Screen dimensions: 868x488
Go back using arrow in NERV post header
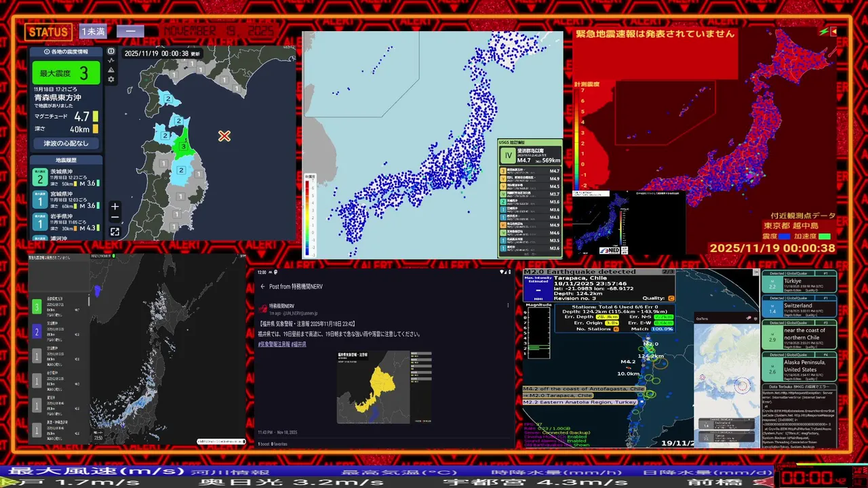[x=262, y=287]
